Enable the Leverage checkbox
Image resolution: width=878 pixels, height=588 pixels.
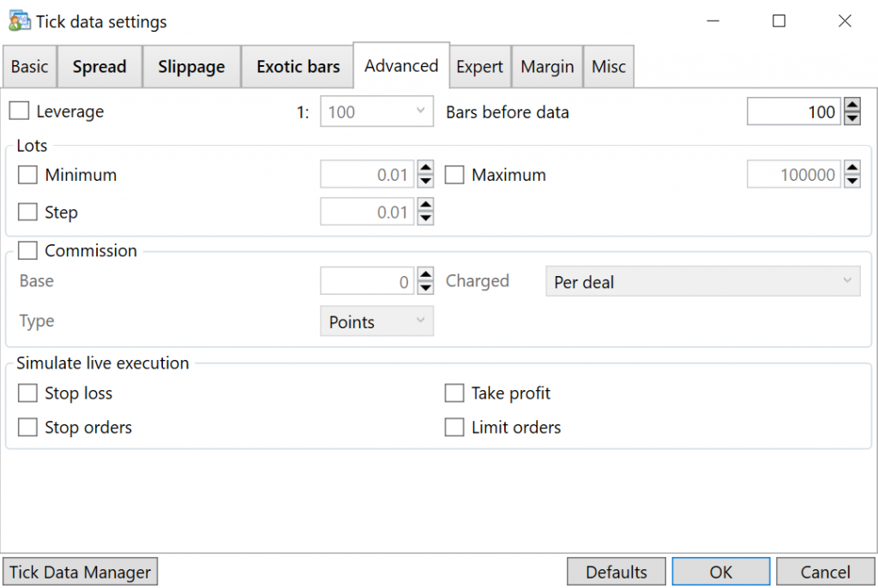[19, 111]
